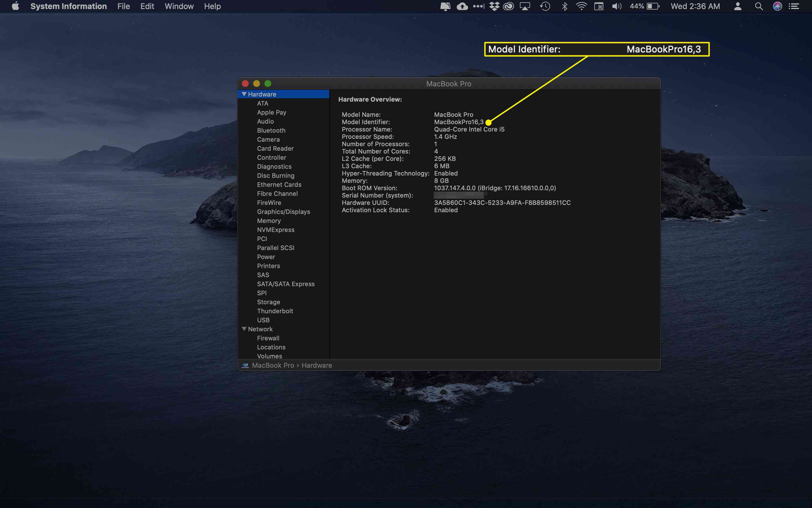Open the Bluetooth status menu

coord(565,6)
